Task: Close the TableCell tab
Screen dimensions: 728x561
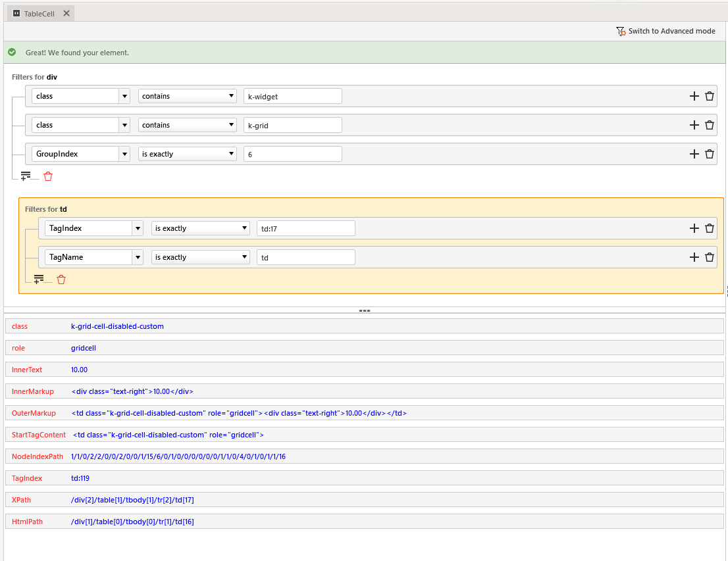Action: tap(66, 13)
